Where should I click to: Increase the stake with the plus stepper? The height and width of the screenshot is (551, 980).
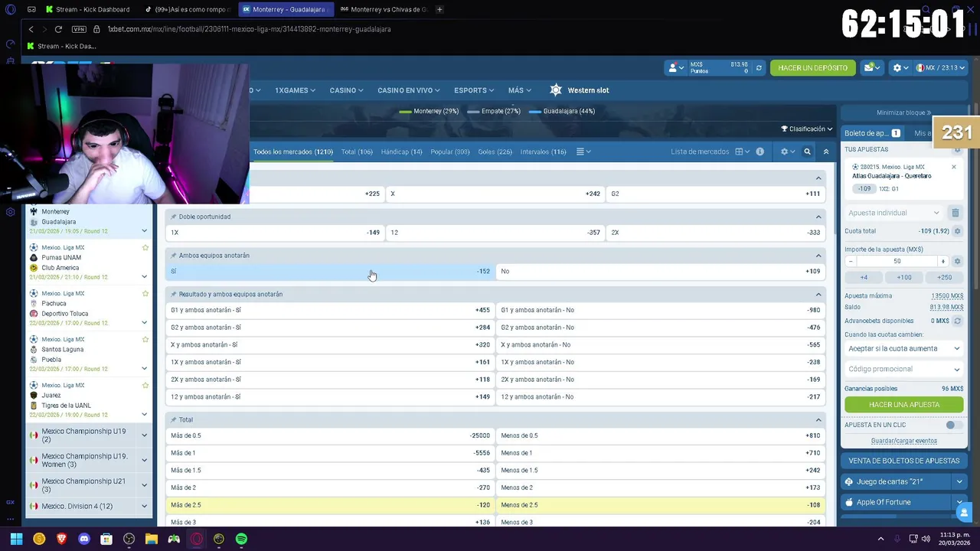tap(942, 261)
